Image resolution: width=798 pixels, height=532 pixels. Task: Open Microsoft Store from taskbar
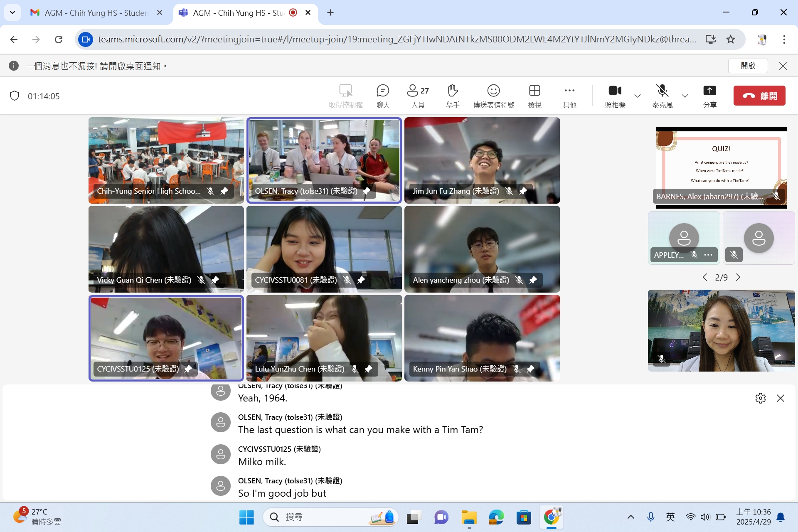point(524,517)
